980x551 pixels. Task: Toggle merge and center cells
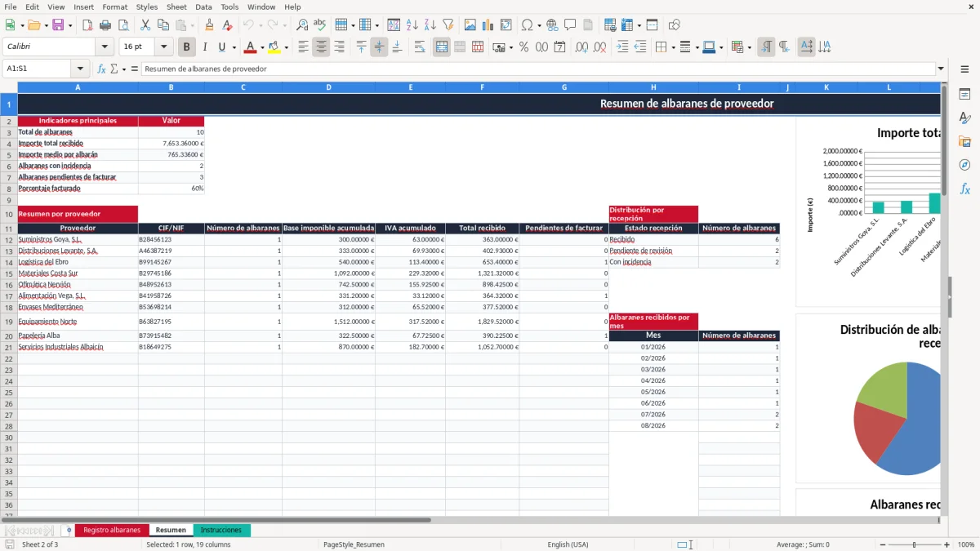click(x=442, y=47)
